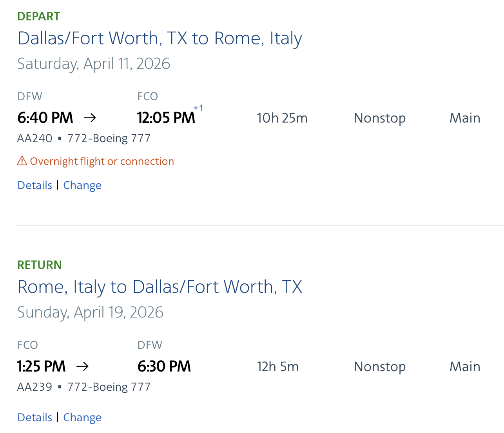504x433 pixels.
Task: Change the Dallas to Rome departing flight
Action: 82,185
